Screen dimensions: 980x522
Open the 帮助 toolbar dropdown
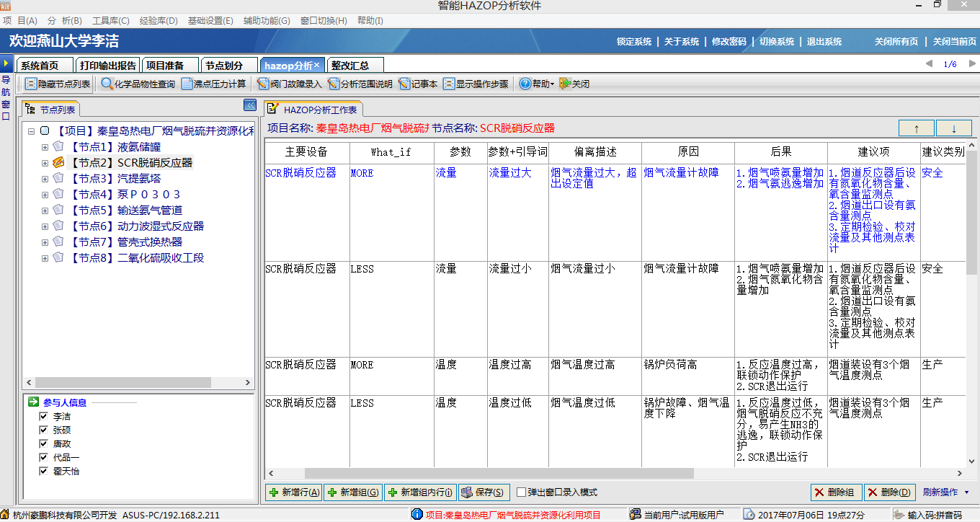point(537,84)
